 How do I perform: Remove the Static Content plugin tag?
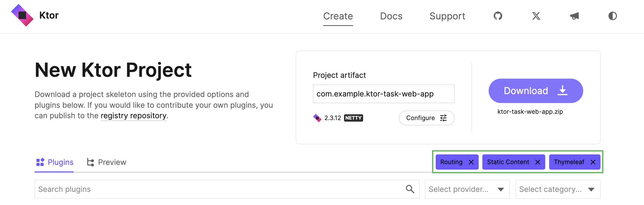click(538, 162)
